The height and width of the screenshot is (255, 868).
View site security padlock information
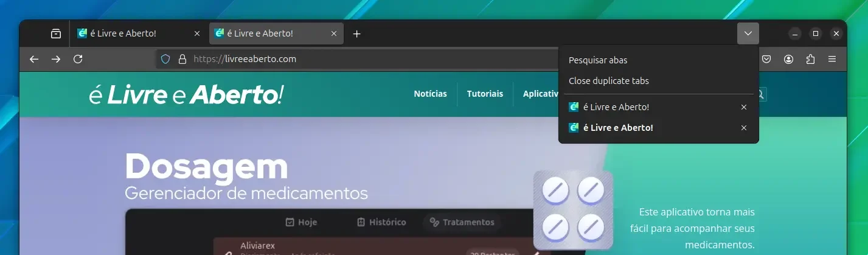tap(181, 59)
